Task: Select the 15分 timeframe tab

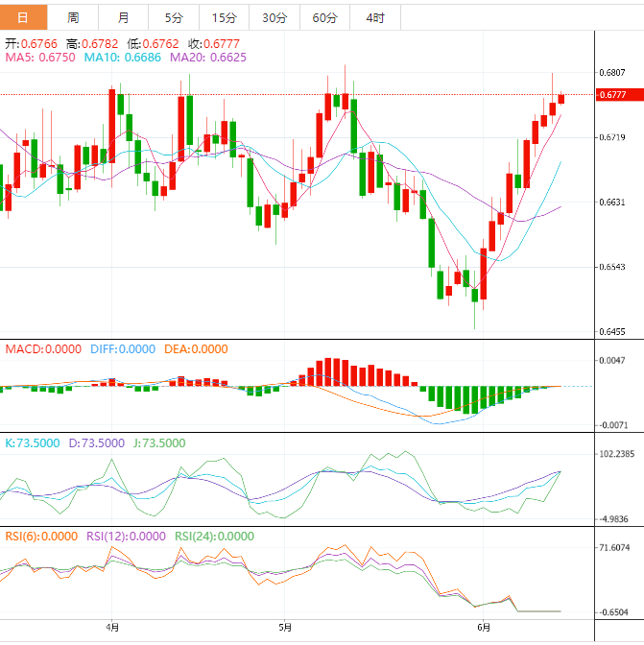Action: (x=224, y=17)
